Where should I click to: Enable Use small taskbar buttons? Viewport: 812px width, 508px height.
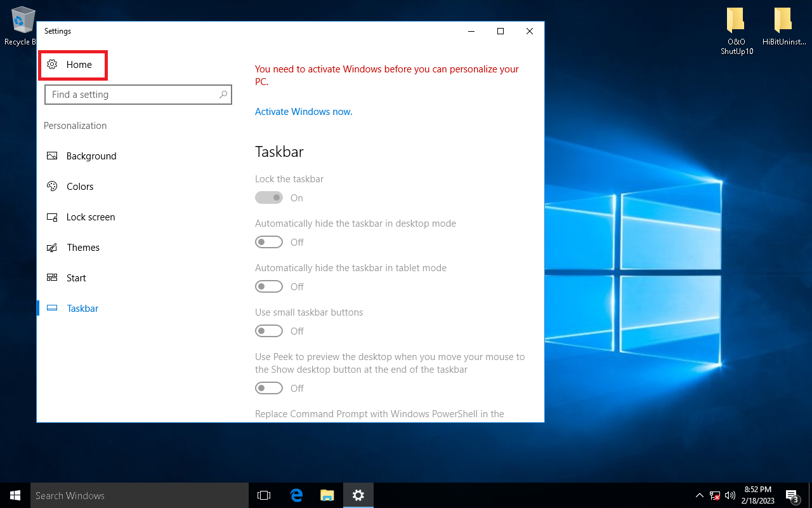[269, 331]
